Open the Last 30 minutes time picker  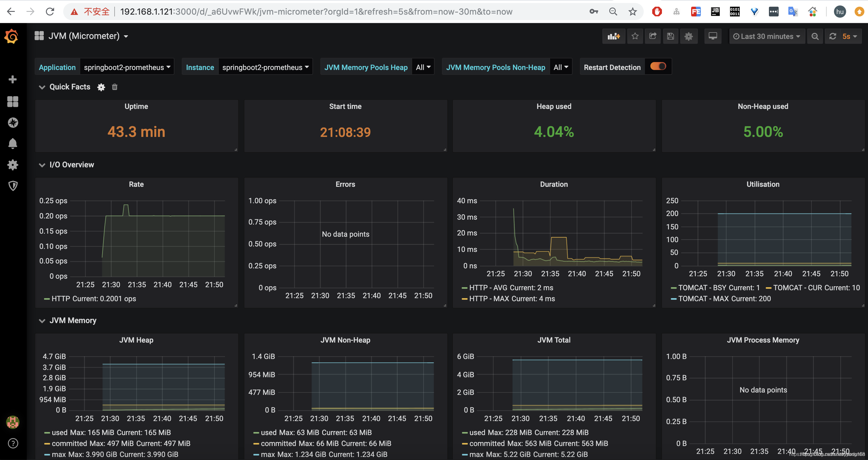point(767,36)
